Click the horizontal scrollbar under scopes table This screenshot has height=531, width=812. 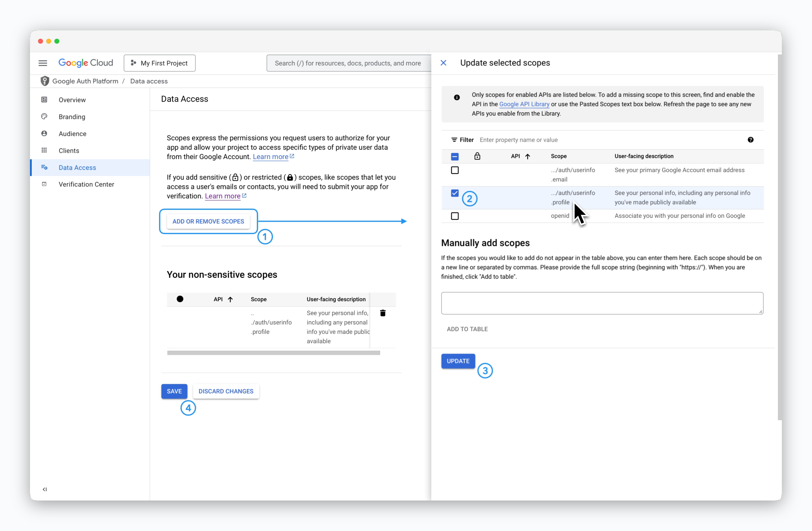pyautogui.click(x=274, y=353)
